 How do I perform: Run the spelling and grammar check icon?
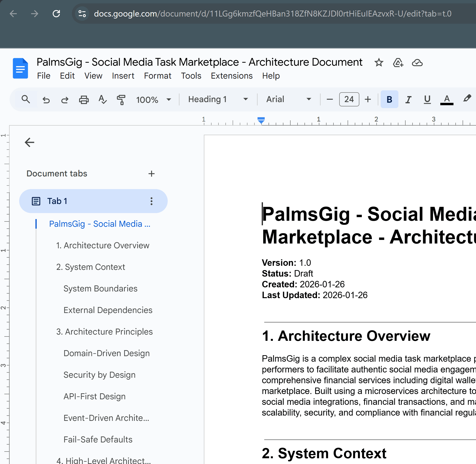click(x=102, y=99)
